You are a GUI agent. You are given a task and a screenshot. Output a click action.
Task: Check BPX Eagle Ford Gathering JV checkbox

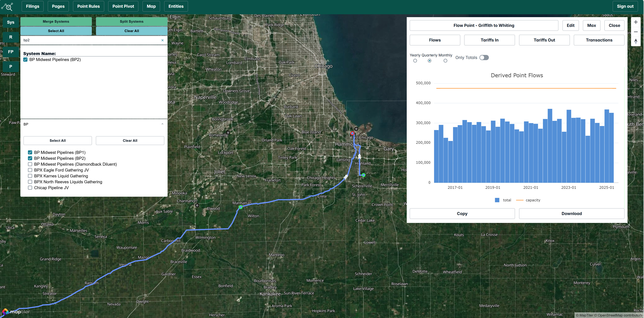point(30,170)
